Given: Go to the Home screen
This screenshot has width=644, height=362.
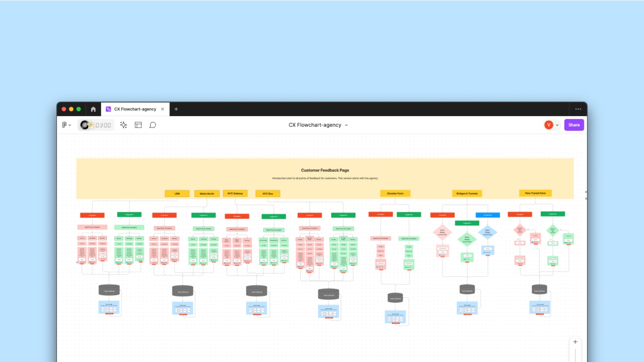Looking at the screenshot, I should click(x=93, y=109).
